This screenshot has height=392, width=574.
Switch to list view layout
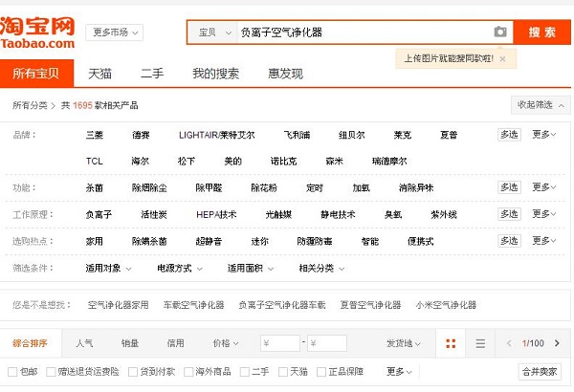pyautogui.click(x=480, y=343)
